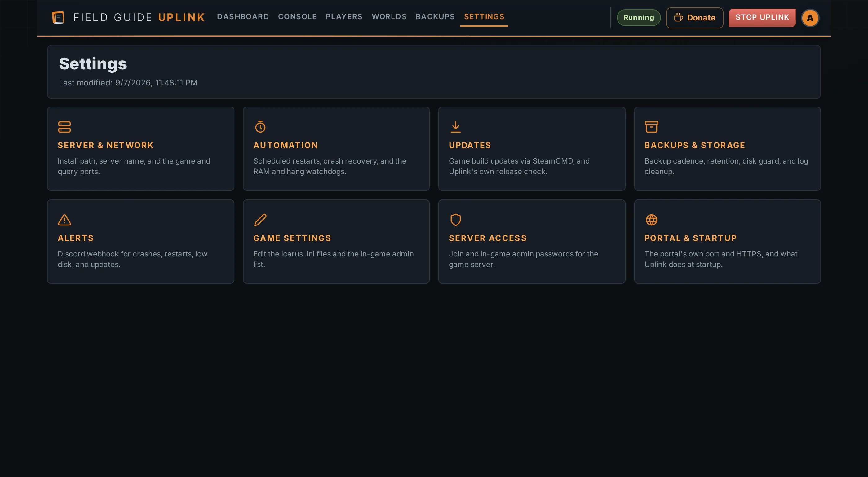868x477 pixels.
Task: Navigate to the Backups tab
Action: tap(435, 16)
